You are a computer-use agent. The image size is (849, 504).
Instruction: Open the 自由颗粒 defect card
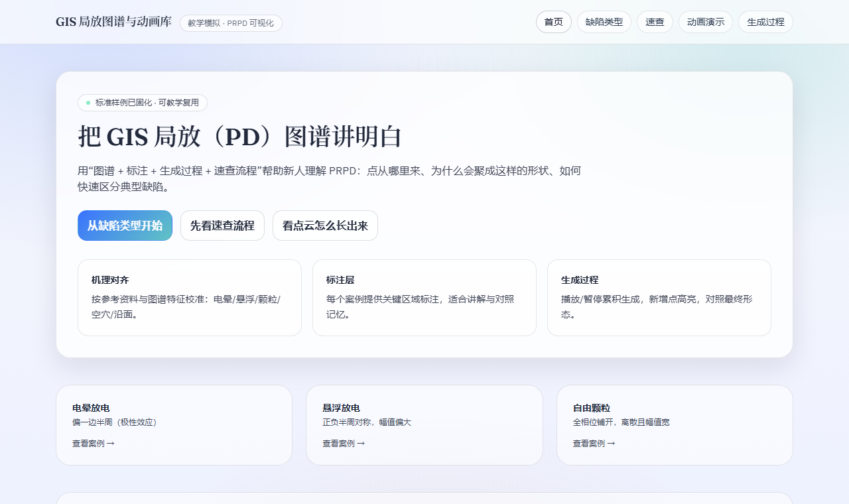coord(675,425)
